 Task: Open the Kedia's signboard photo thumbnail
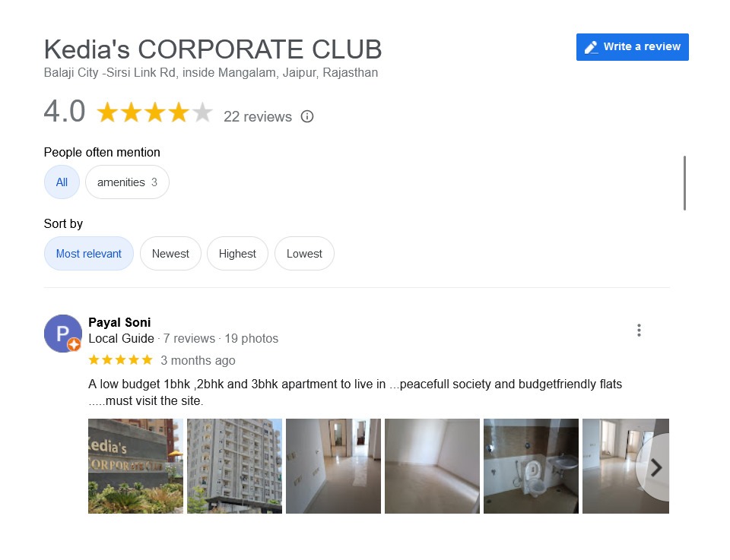135,466
